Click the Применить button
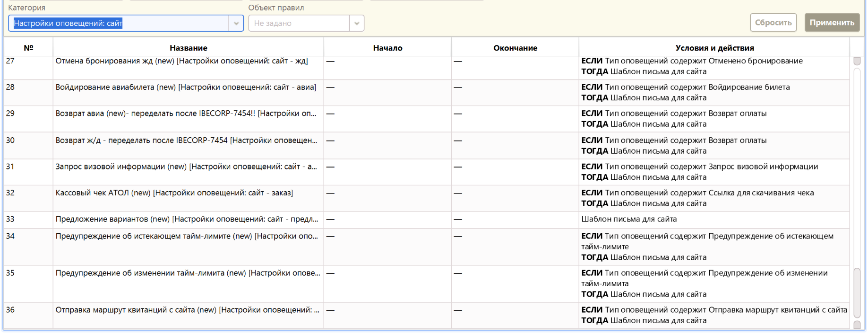The width and height of the screenshot is (868, 334). [832, 23]
